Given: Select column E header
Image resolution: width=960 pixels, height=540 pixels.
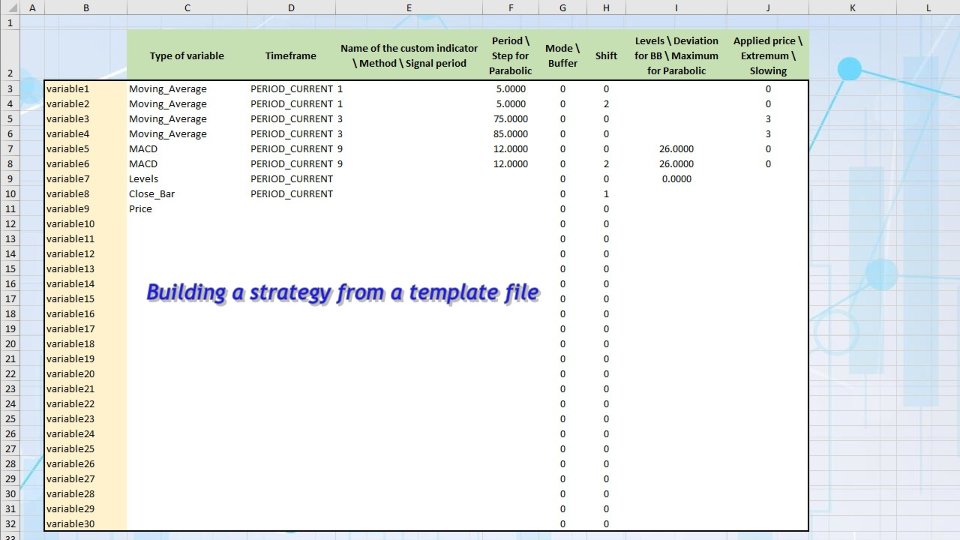Looking at the screenshot, I should click(x=408, y=8).
